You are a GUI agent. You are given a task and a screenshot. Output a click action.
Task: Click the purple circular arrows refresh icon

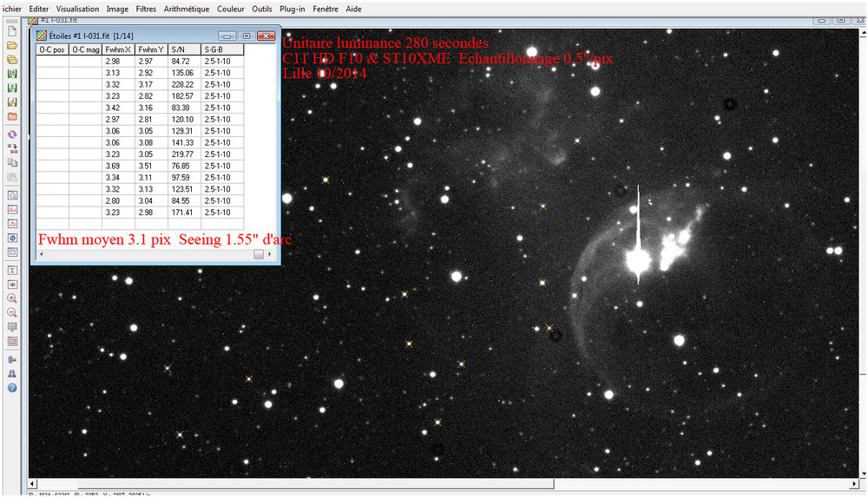point(12,134)
